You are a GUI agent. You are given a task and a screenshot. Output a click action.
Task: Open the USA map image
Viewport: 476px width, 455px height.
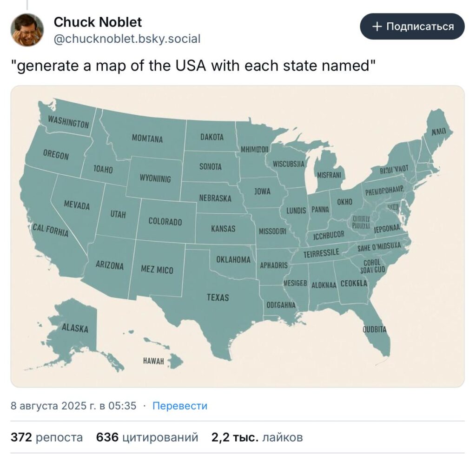(238, 236)
